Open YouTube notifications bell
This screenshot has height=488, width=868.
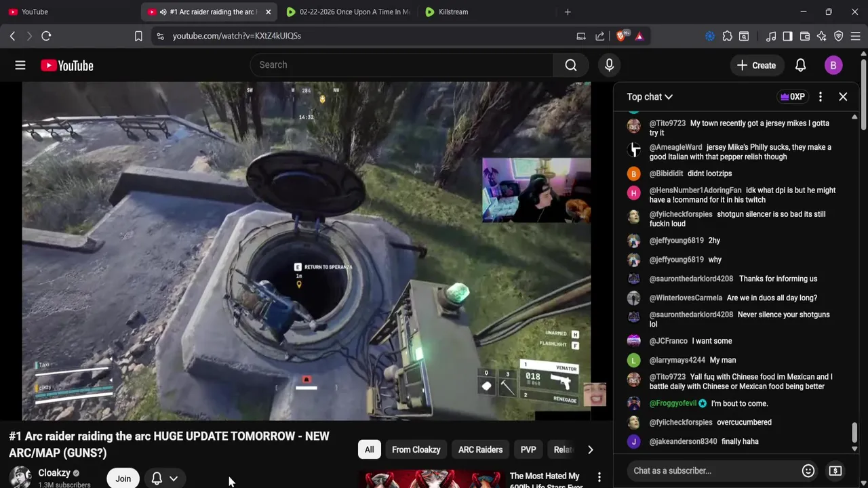[800, 65]
